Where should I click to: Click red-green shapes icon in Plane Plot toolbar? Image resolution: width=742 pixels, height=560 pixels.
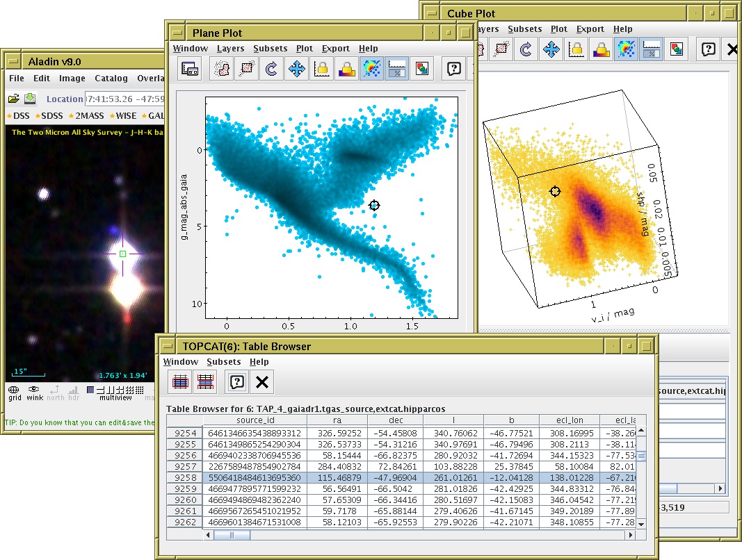click(421, 69)
